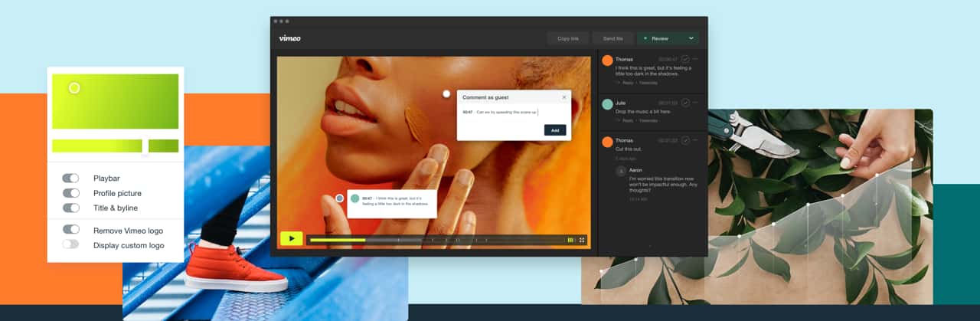This screenshot has height=321, width=980.
Task: Click the color picker handle circle
Action: [74, 88]
